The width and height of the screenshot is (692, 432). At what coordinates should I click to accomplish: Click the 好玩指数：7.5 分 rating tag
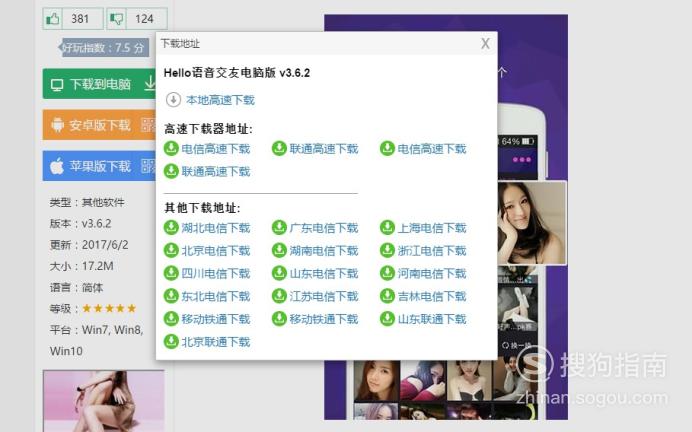point(103,47)
